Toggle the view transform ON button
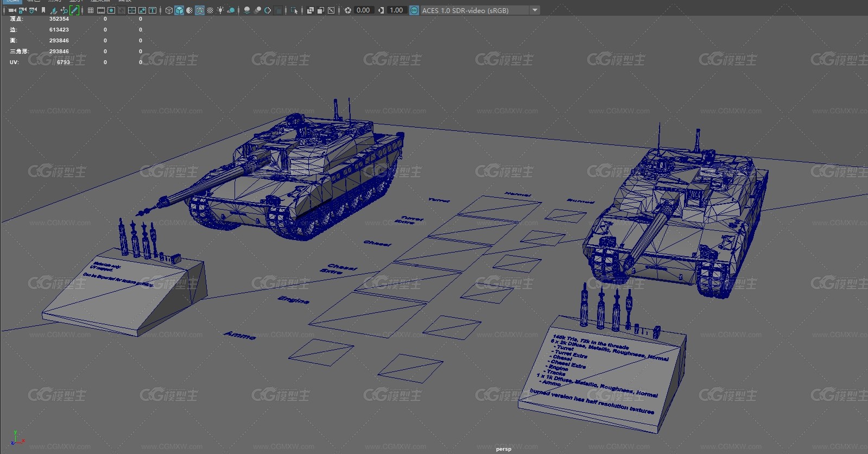 414,10
